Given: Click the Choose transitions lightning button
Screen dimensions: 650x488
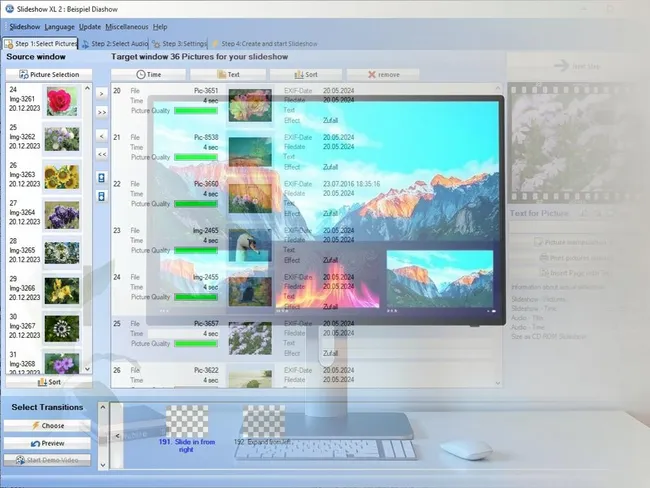Looking at the screenshot, I should click(x=47, y=426).
